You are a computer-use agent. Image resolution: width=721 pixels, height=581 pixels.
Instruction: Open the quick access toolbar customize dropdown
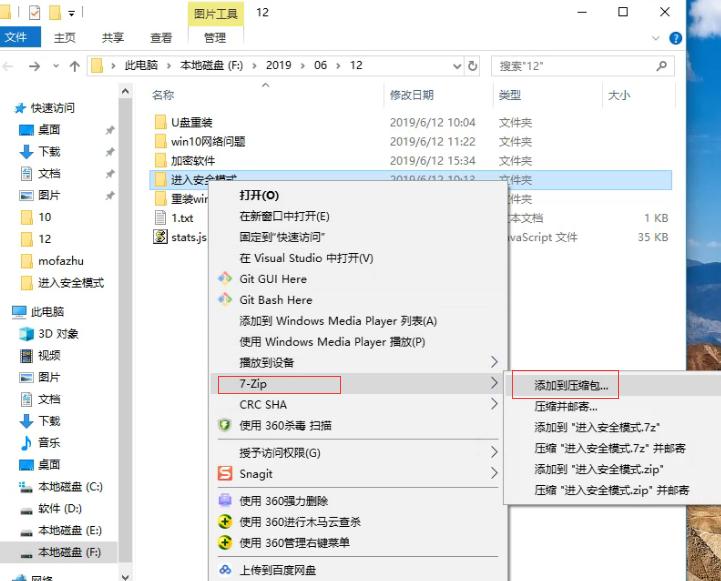coord(72,14)
